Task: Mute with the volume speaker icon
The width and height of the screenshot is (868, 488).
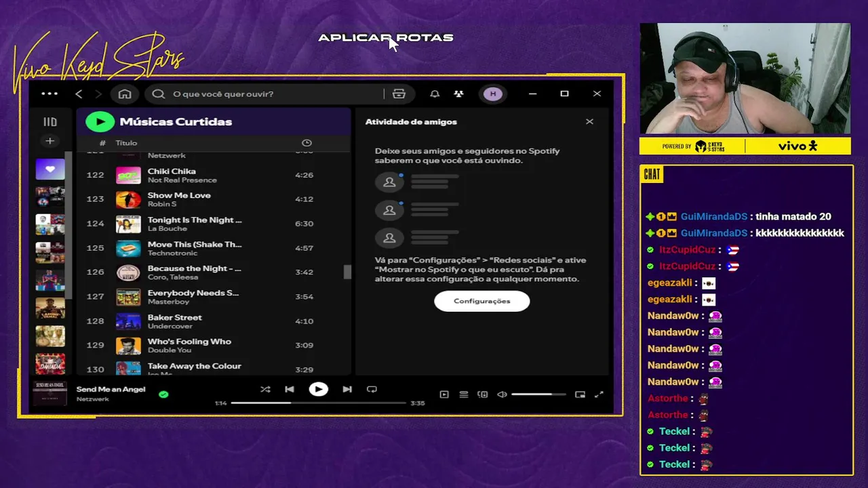Action: point(502,394)
